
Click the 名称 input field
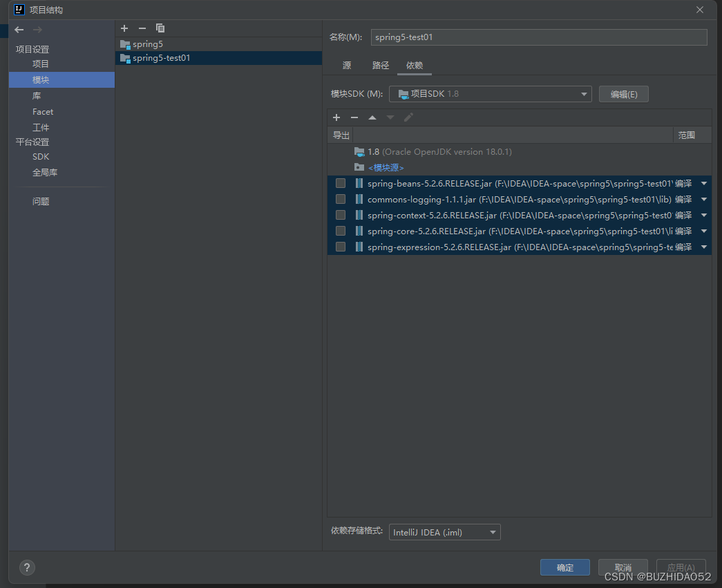point(539,37)
